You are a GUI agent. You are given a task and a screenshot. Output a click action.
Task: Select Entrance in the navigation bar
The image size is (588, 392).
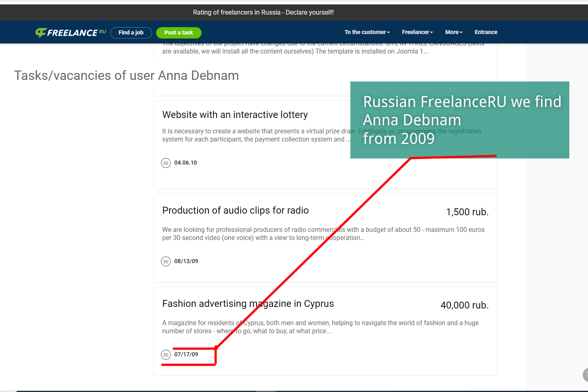[x=486, y=32]
